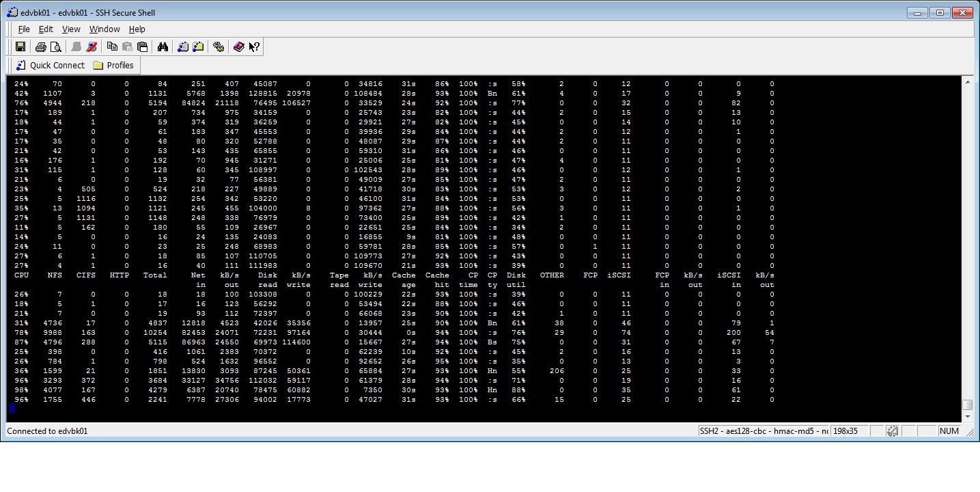Screen dimensions: 980x492
Task: Click the Paste Selection clipboard icon
Action: pos(142,47)
